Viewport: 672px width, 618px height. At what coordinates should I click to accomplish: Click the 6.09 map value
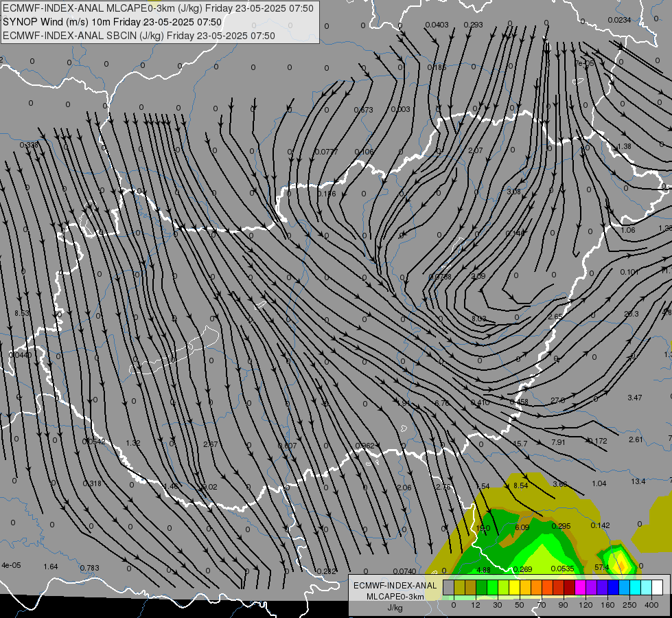[522, 527]
